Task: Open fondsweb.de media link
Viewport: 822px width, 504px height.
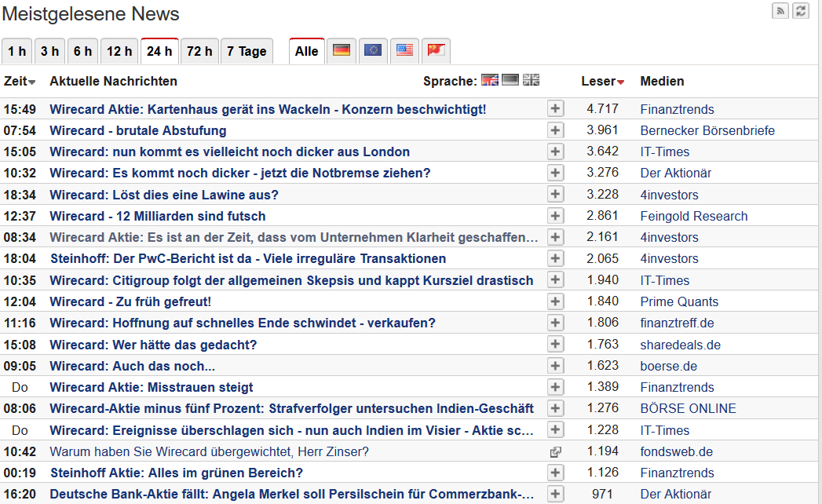Action: (x=676, y=451)
